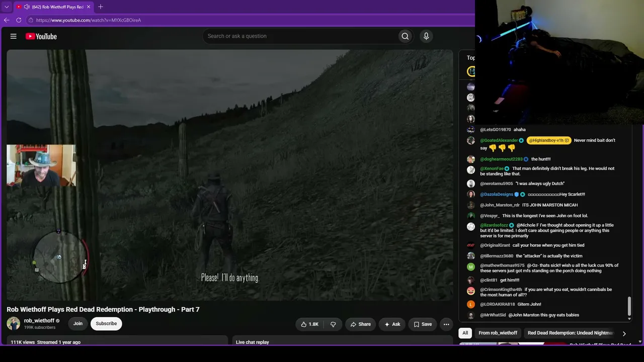This screenshot has height=362, width=644.
Task: Open @LORDAKIRA818's orange L avatar
Action: (x=471, y=304)
